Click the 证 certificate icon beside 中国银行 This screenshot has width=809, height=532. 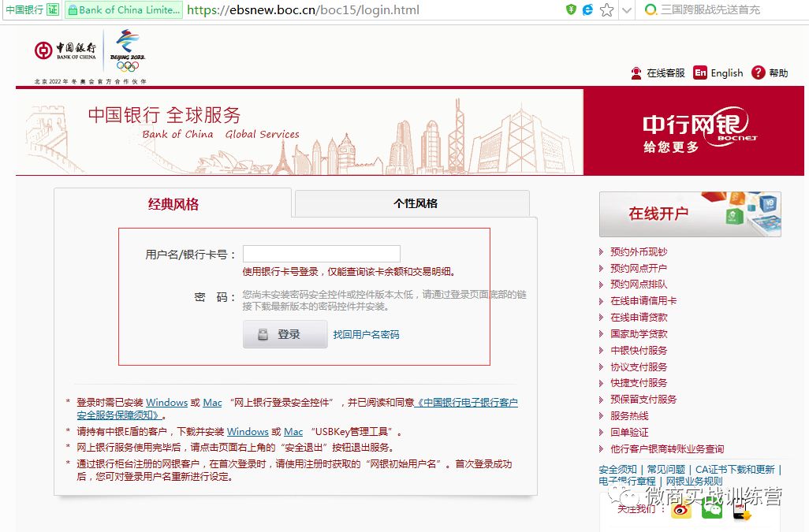click(53, 9)
